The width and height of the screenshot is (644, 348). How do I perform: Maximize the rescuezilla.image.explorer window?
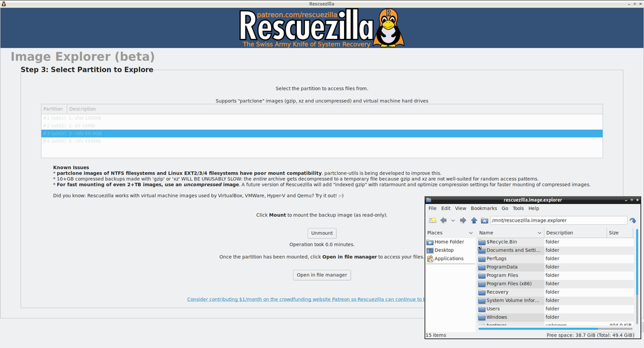pos(631,200)
